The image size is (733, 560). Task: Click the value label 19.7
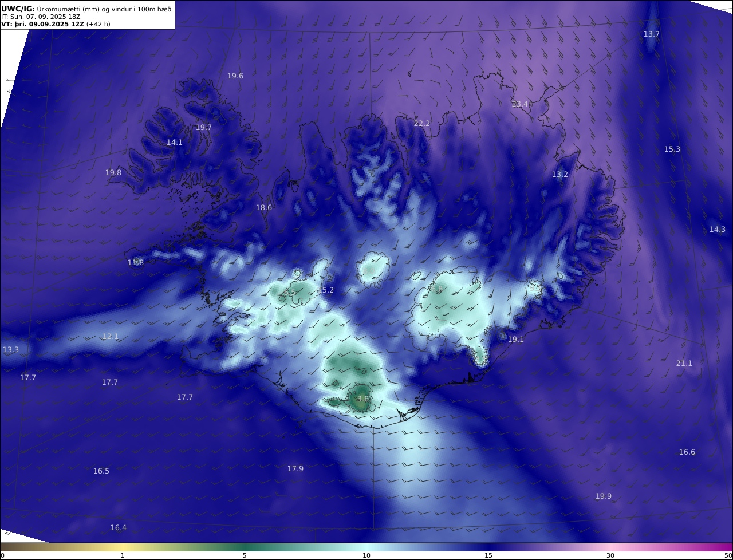pyautogui.click(x=204, y=128)
